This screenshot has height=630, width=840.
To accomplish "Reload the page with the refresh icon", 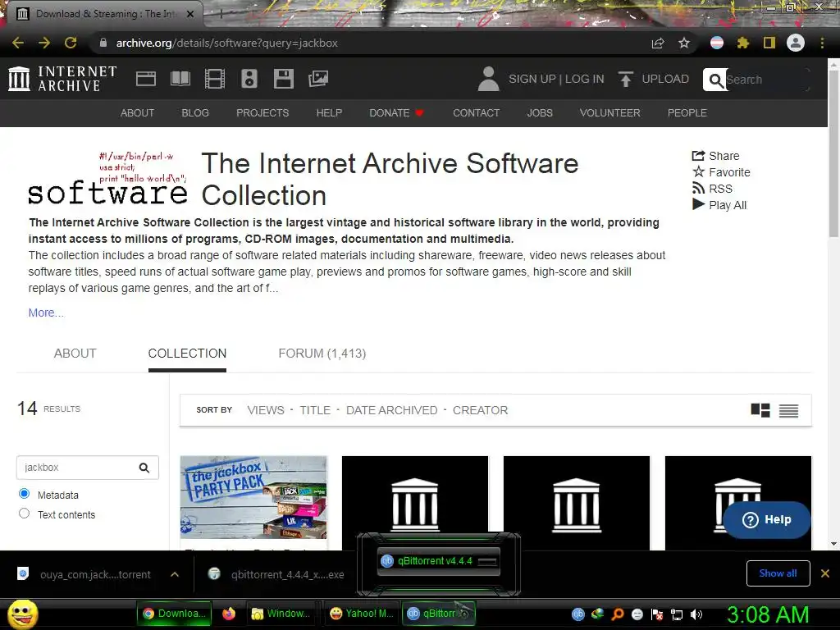I will (71, 43).
